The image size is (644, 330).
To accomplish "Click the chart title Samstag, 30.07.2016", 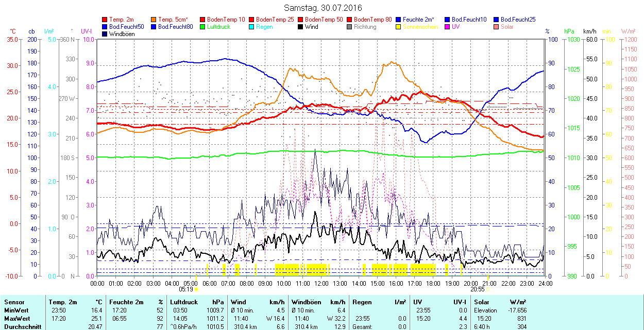I will click(323, 8).
